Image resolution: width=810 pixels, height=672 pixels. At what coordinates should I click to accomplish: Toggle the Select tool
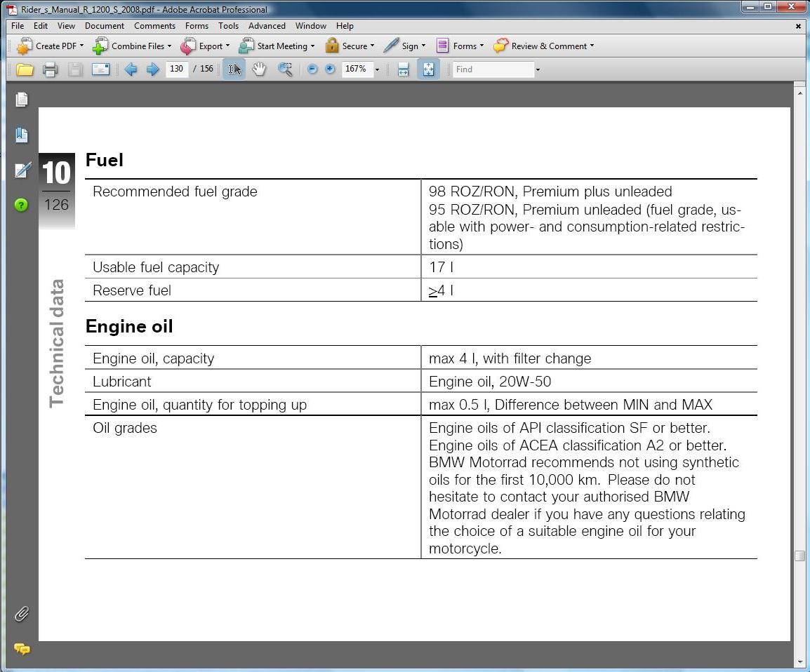(x=234, y=69)
